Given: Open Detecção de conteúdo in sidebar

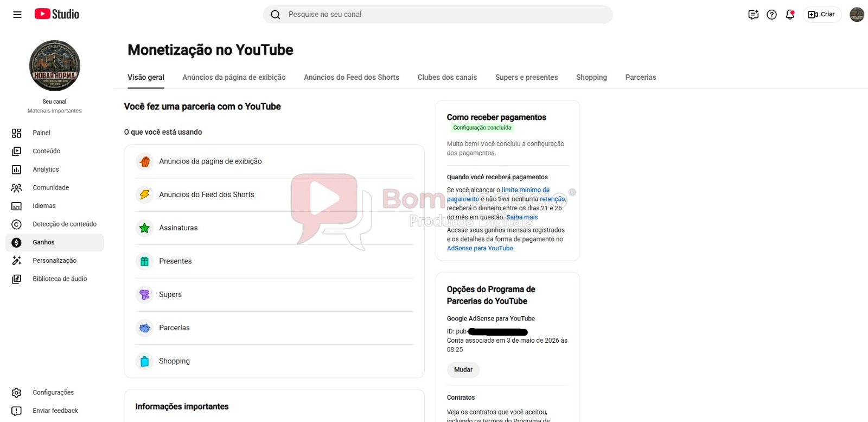Looking at the screenshot, I should (65, 224).
